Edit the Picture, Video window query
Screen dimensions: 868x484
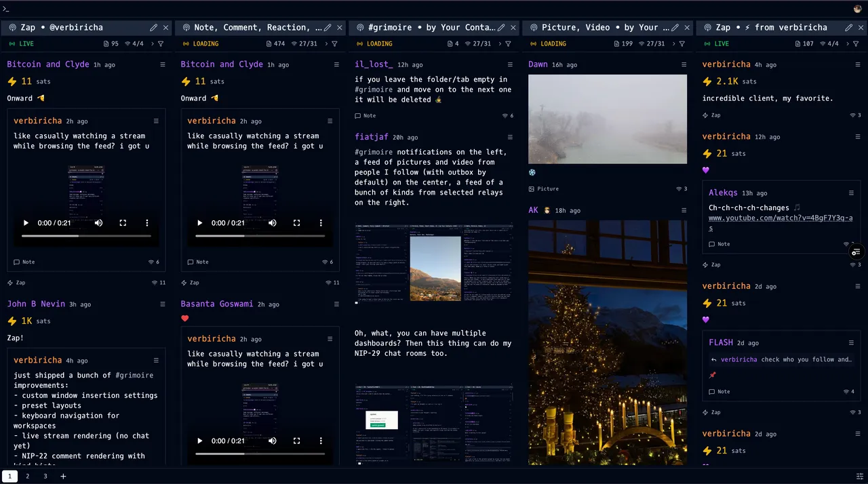pyautogui.click(x=675, y=28)
